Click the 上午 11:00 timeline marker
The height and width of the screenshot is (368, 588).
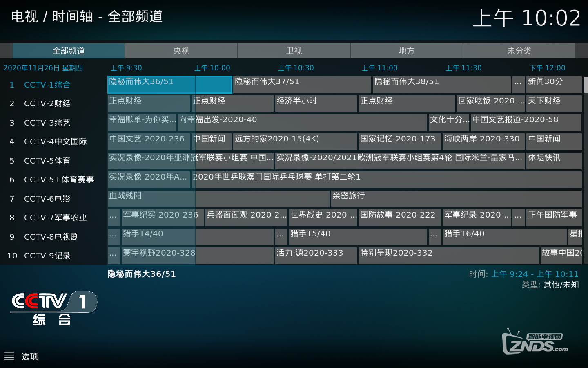(x=379, y=68)
